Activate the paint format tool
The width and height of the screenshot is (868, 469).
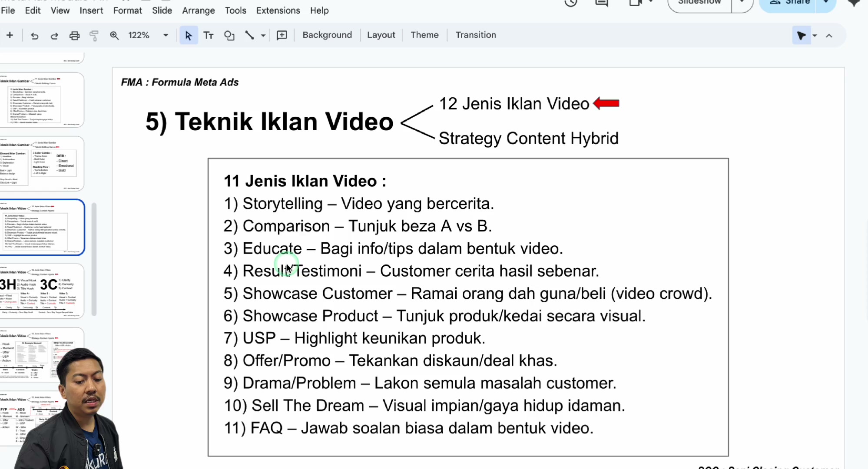94,36
